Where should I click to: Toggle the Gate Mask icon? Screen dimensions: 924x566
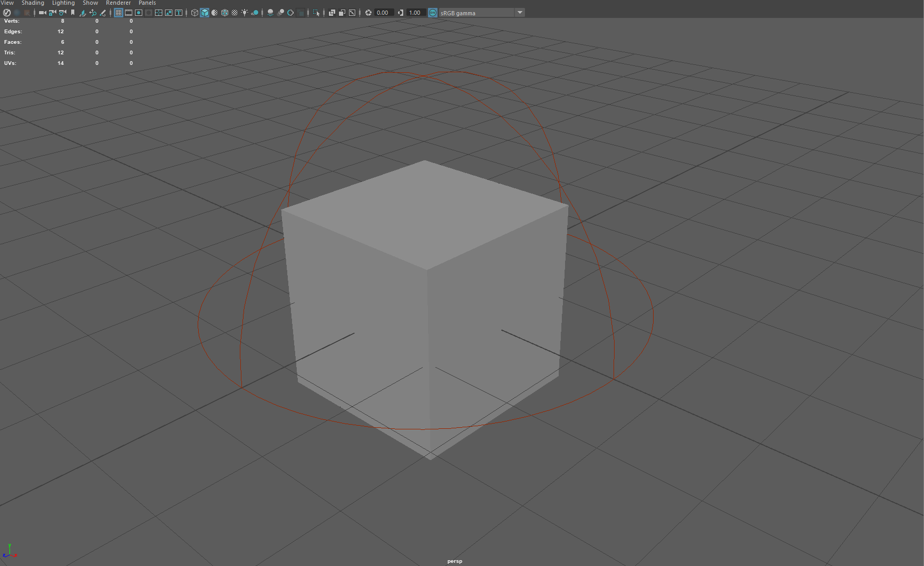149,13
